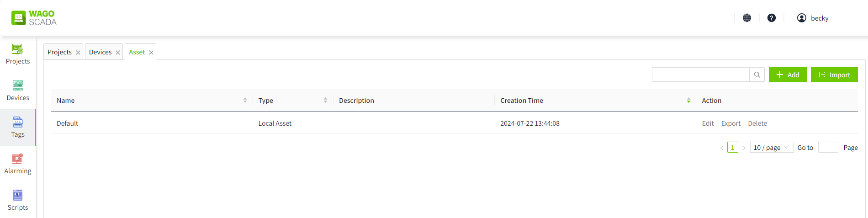
Task: Open the Alarming sidebar section
Action: 18,164
